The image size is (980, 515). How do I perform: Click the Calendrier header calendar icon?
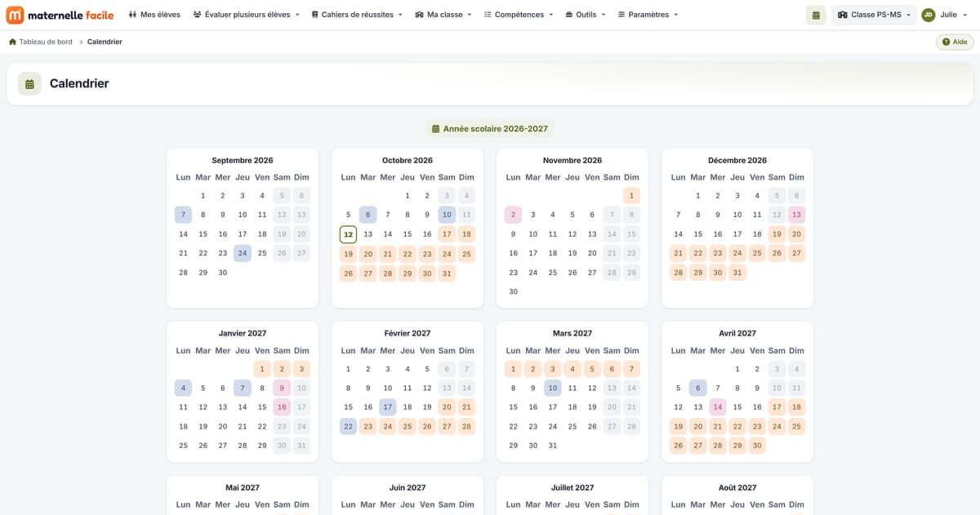29,83
